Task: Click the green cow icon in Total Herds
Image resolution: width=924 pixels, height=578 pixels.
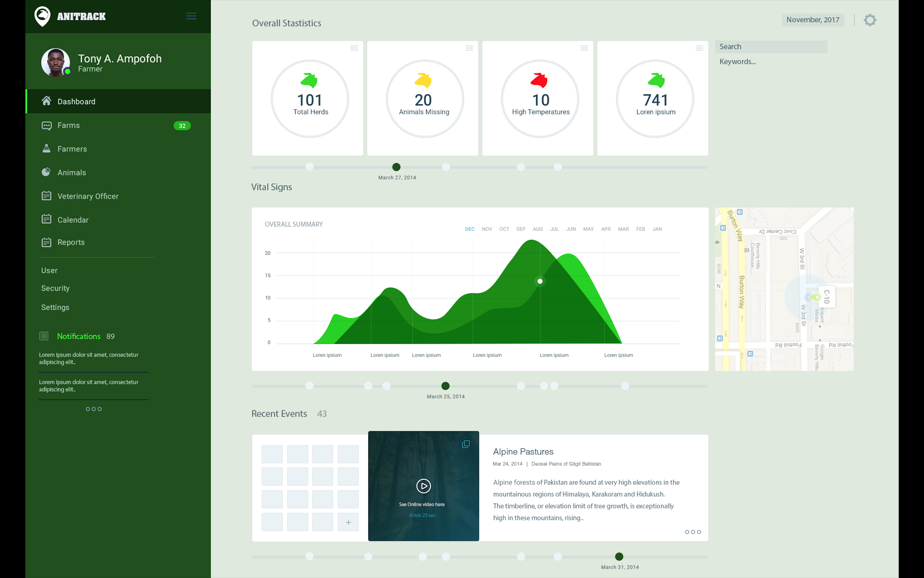Action: [309, 80]
